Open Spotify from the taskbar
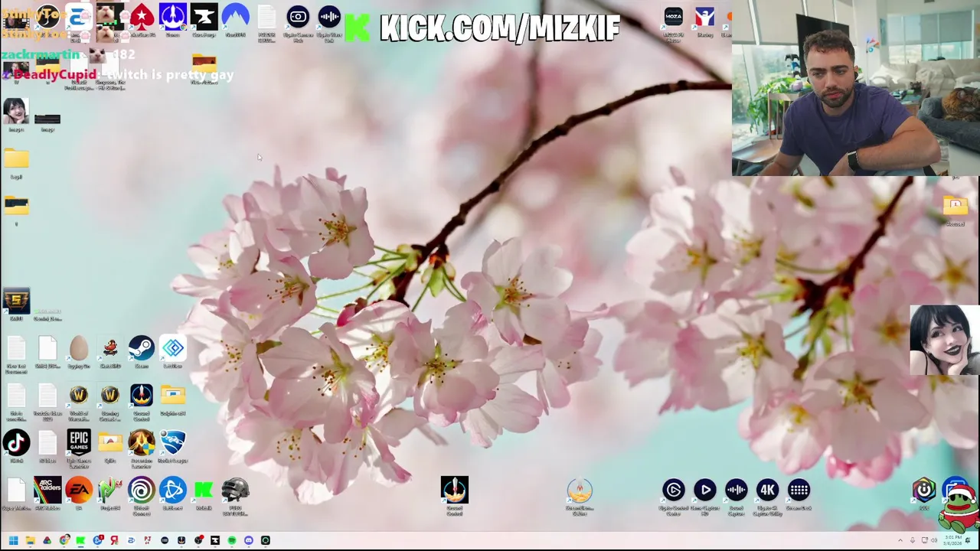Screen dimensions: 980x551 (232, 540)
